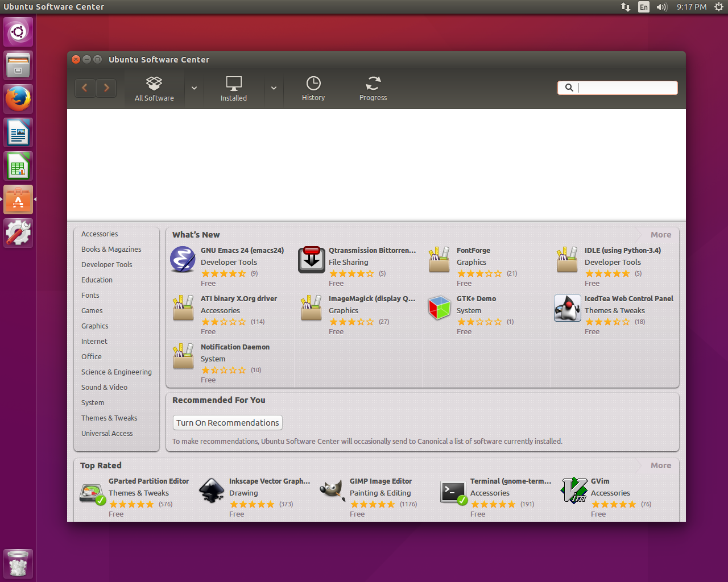Open the Science & Engineering category
728x582 pixels.
[x=117, y=372]
